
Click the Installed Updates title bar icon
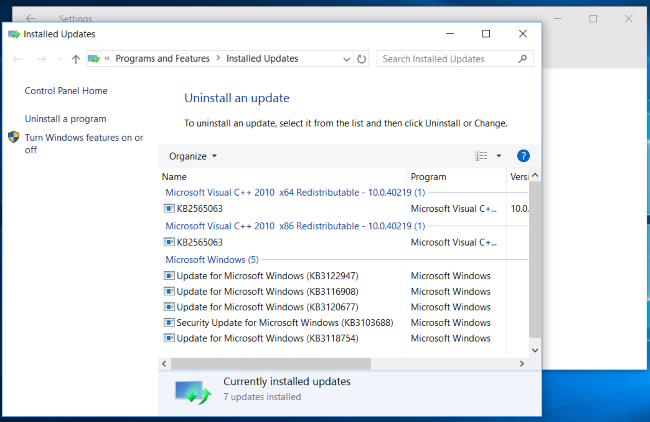pos(13,33)
